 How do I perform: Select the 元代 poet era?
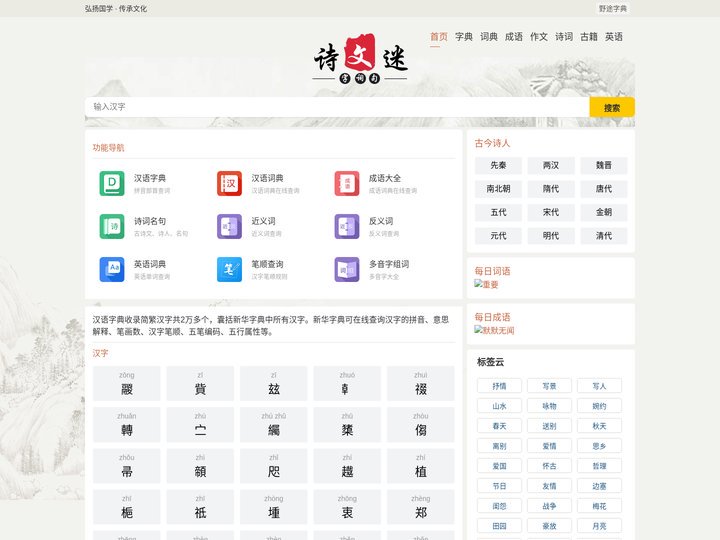[x=498, y=236]
